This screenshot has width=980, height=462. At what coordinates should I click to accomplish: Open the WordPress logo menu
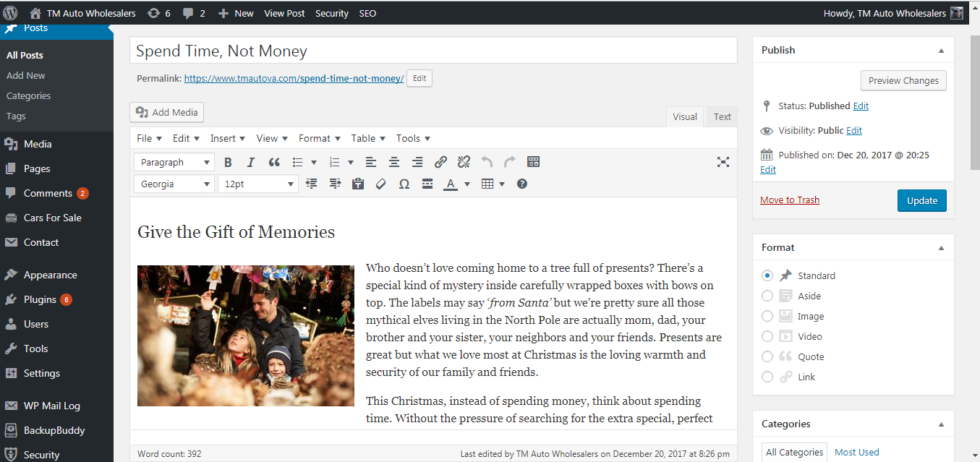point(11,13)
